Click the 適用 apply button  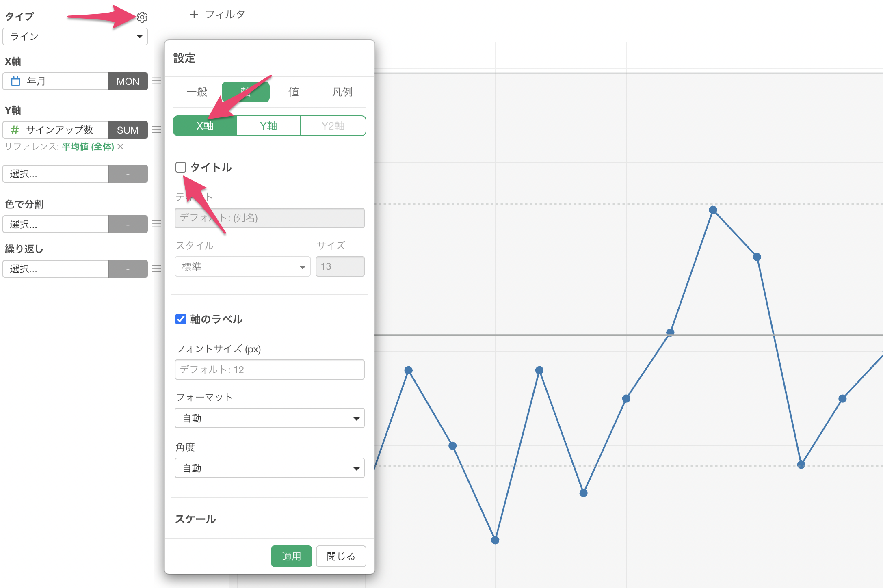click(291, 556)
